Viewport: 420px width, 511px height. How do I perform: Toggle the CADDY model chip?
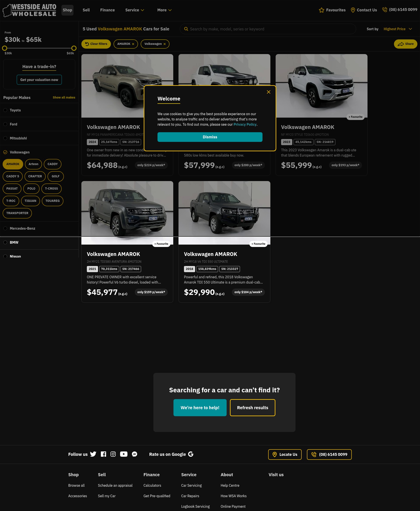pos(52,164)
